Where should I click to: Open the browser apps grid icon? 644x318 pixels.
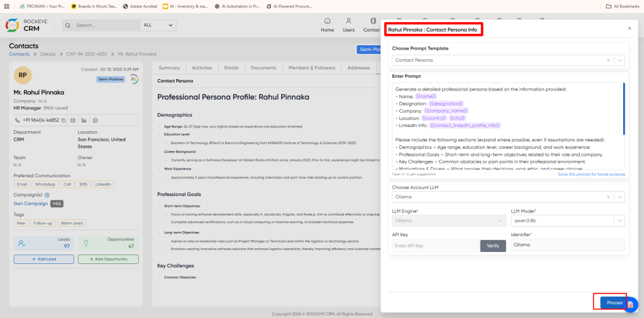point(6,6)
